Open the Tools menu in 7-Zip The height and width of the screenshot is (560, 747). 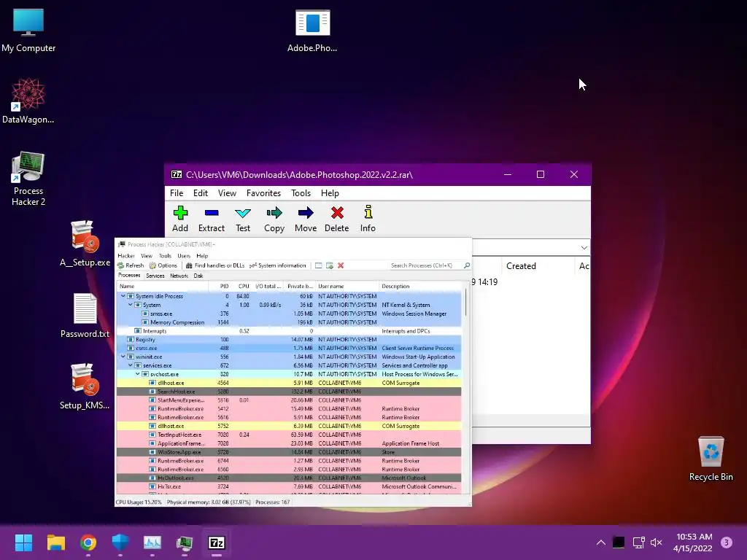pyautogui.click(x=301, y=192)
